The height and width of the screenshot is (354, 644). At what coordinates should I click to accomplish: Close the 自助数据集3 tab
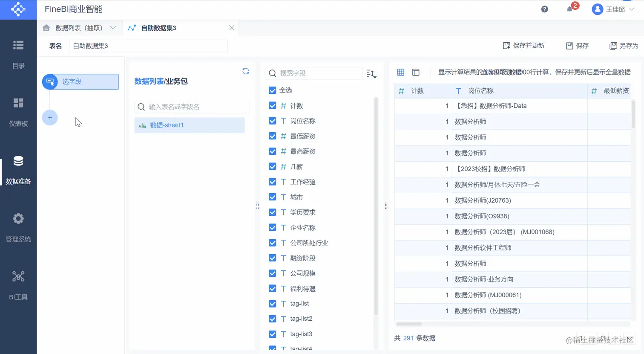pos(232,28)
